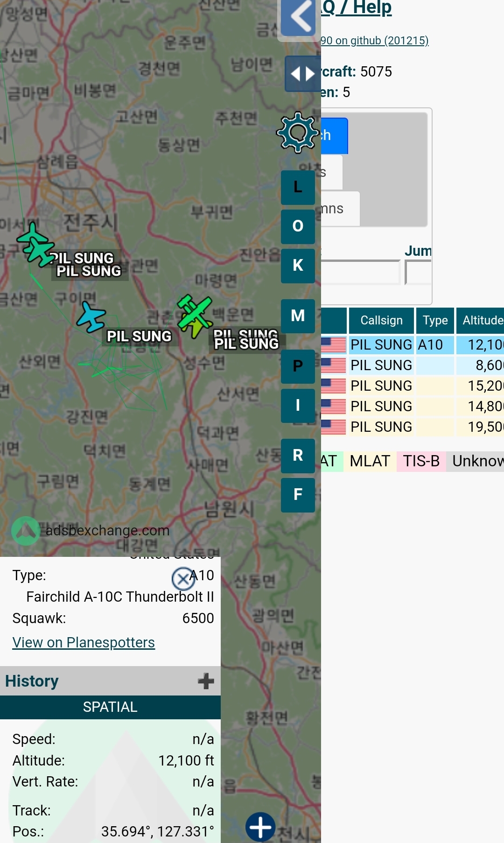This screenshot has height=843, width=504.
Task: Toggle the O map button
Action: (x=298, y=226)
